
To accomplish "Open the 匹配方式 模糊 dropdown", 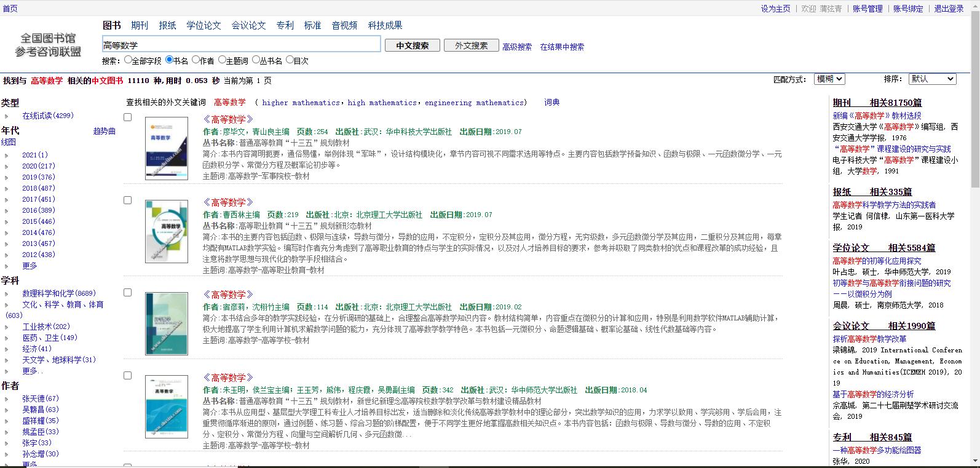I will 829,79.
